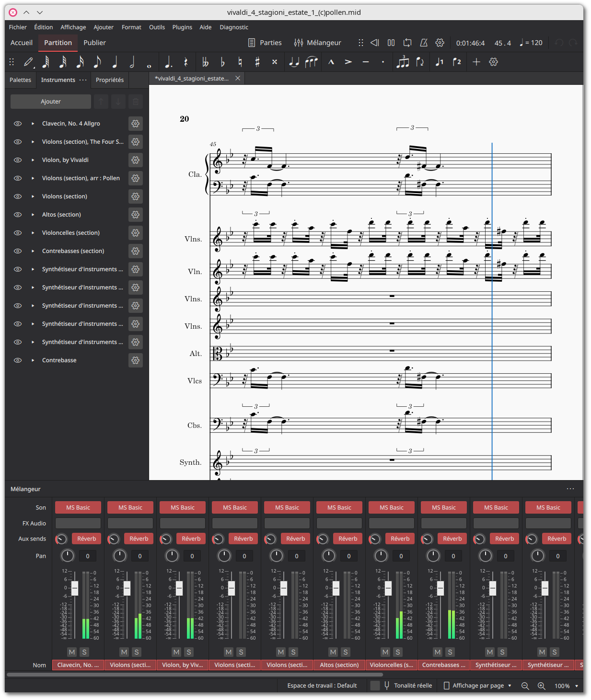
Task: Open the Fichier menu
Action: (18, 27)
